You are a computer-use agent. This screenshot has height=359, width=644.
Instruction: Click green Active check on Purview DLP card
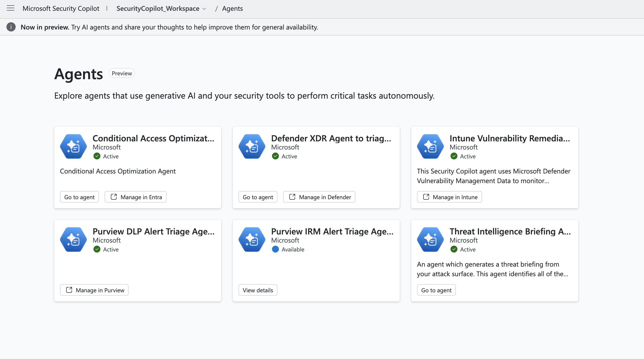pyautogui.click(x=97, y=249)
